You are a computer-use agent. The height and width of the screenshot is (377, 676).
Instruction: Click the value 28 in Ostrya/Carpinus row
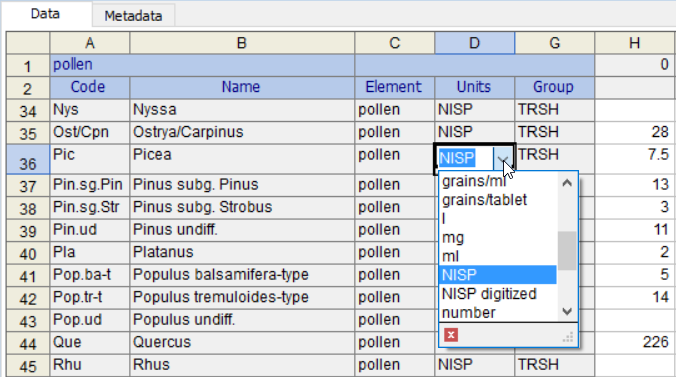pyautogui.click(x=635, y=133)
